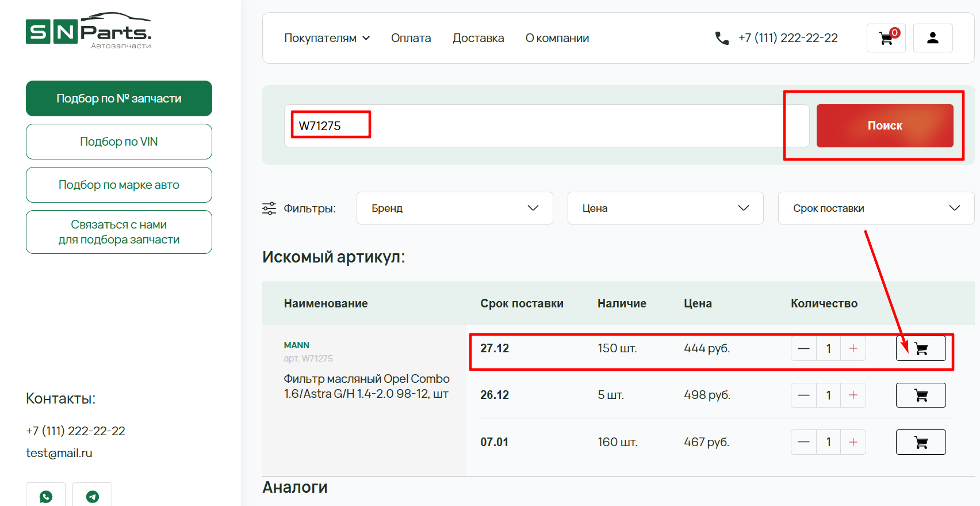Expand the Срок поставки filter dropdown

pyautogui.click(x=875, y=208)
